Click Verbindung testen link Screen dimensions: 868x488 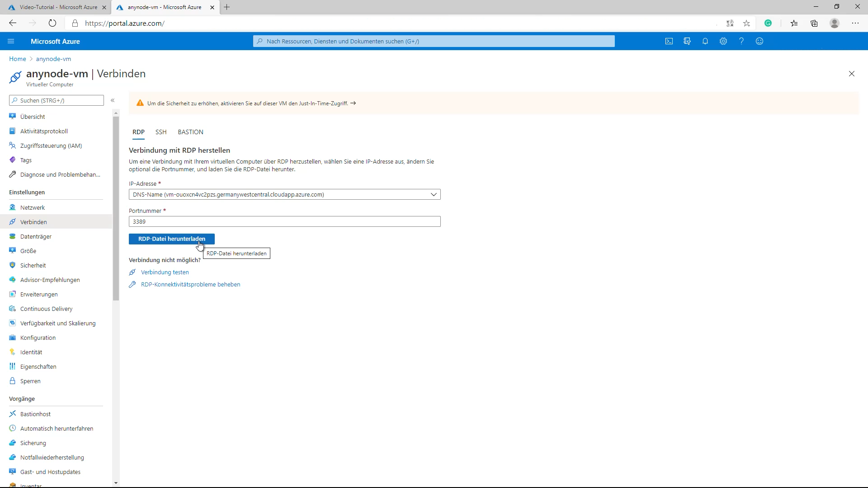165,272
